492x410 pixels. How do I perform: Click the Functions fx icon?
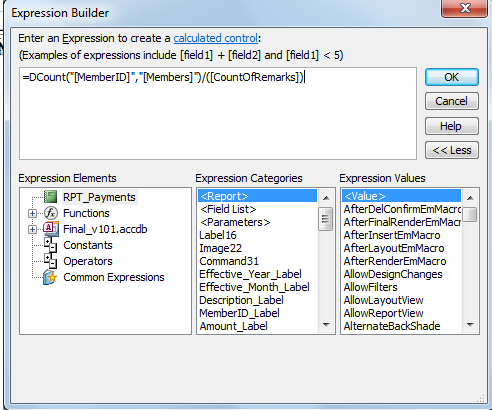51,213
